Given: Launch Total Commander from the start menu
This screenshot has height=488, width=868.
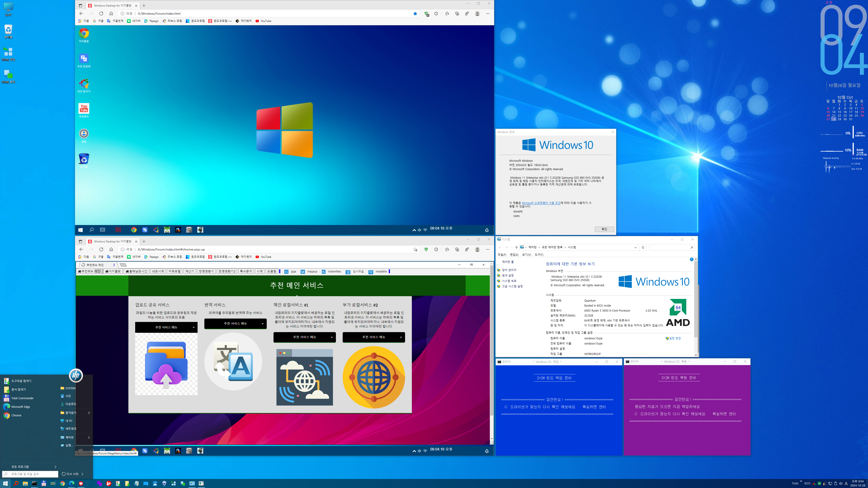Looking at the screenshot, I should [x=19, y=398].
